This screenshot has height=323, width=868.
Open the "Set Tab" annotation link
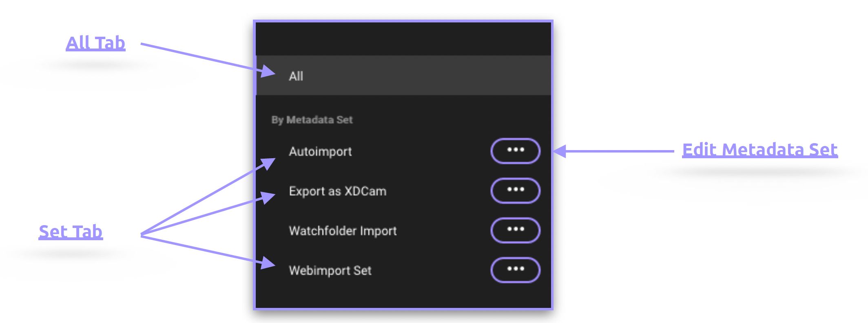[x=71, y=232]
